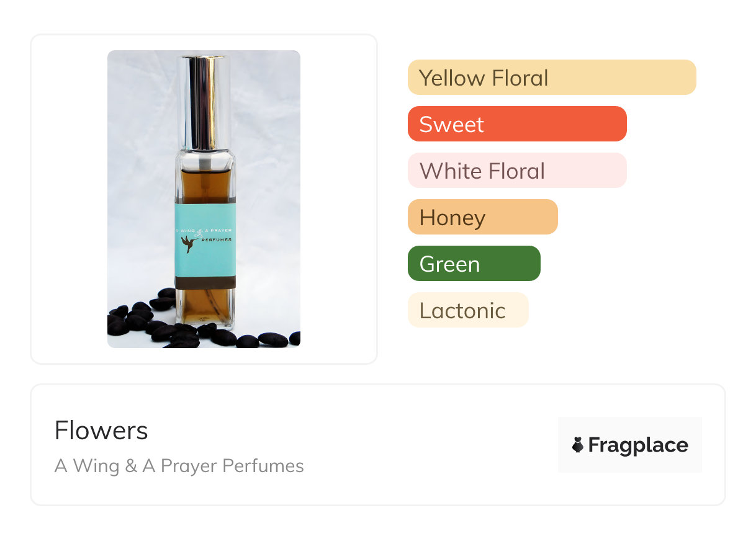
Task: Select the Yellow Floral accord bar
Action: tap(551, 78)
